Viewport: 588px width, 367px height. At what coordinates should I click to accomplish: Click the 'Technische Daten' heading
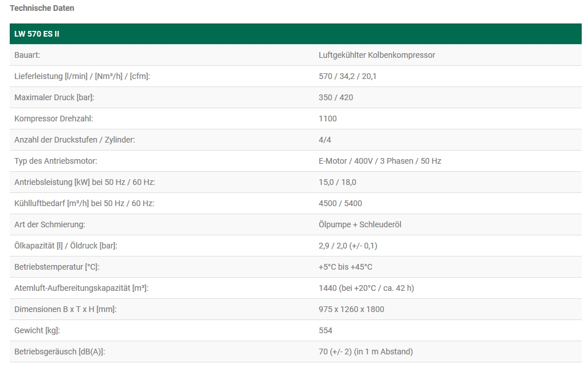(x=42, y=8)
